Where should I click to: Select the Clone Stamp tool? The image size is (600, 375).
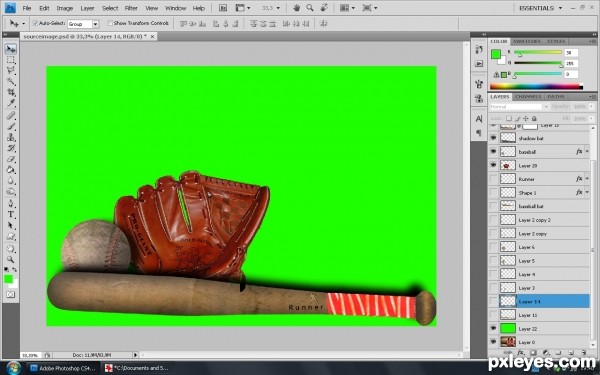point(11,137)
